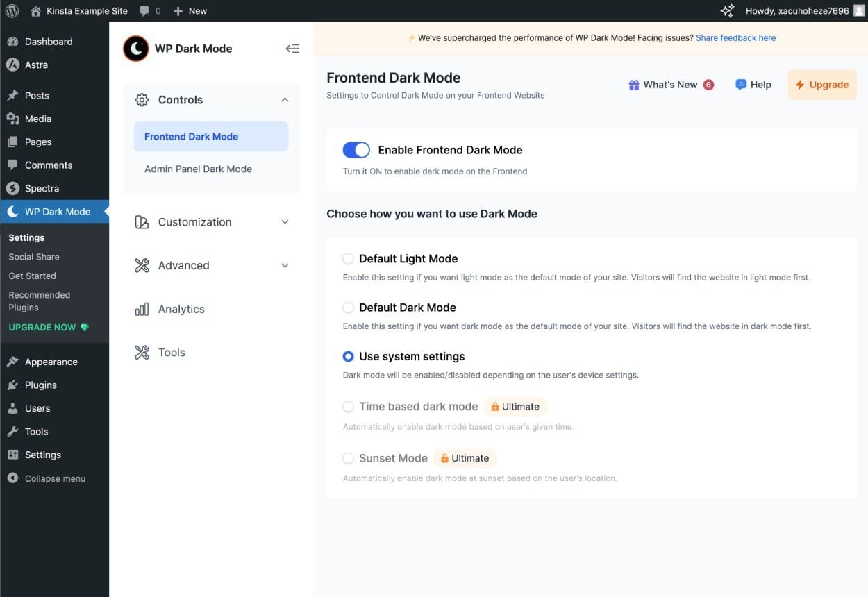The width and height of the screenshot is (868, 597).
Task: Click the Upgrade button
Action: pos(822,84)
